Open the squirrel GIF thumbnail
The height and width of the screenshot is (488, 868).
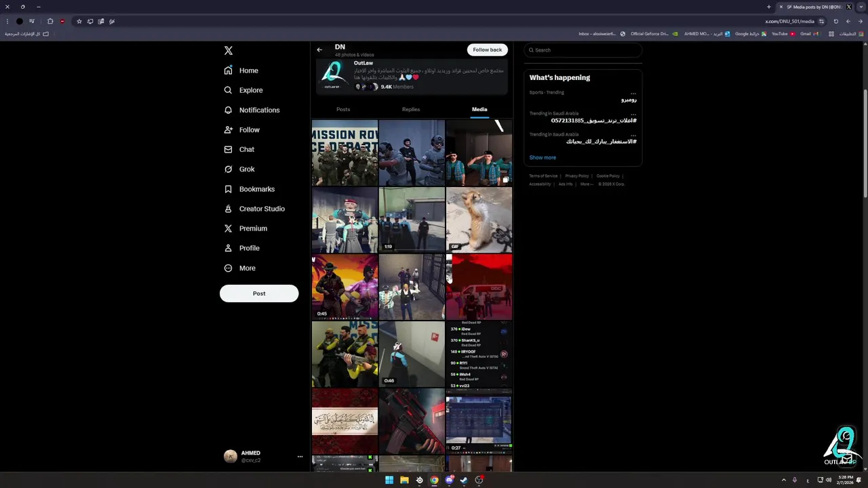479,220
